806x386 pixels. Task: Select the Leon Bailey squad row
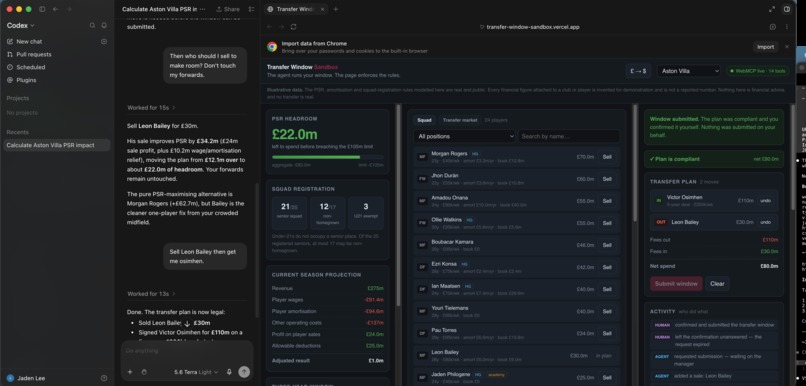click(516, 356)
